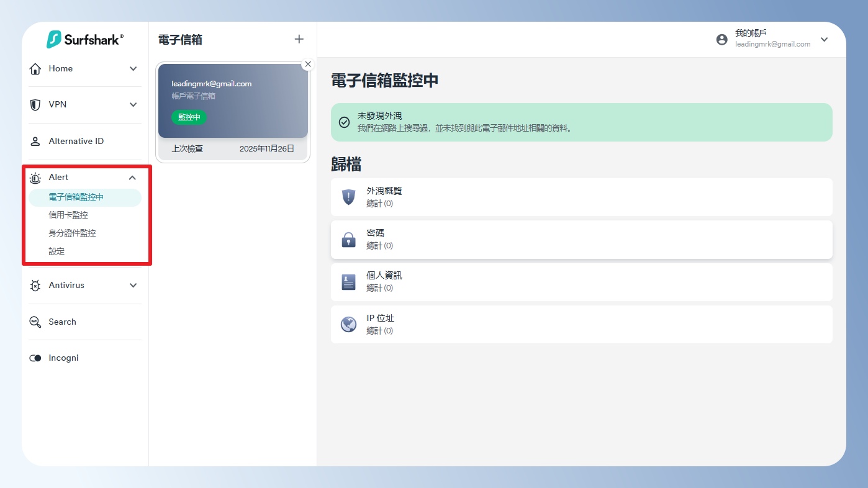868x488 pixels.
Task: Click the Antivirus bug icon
Action: click(35, 286)
